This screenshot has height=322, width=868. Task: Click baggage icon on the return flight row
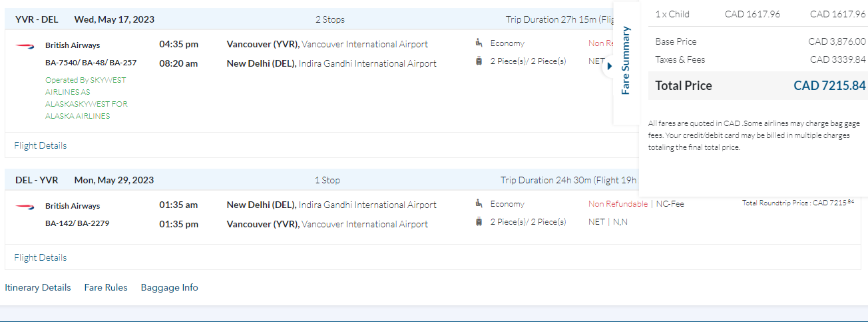pos(479,222)
